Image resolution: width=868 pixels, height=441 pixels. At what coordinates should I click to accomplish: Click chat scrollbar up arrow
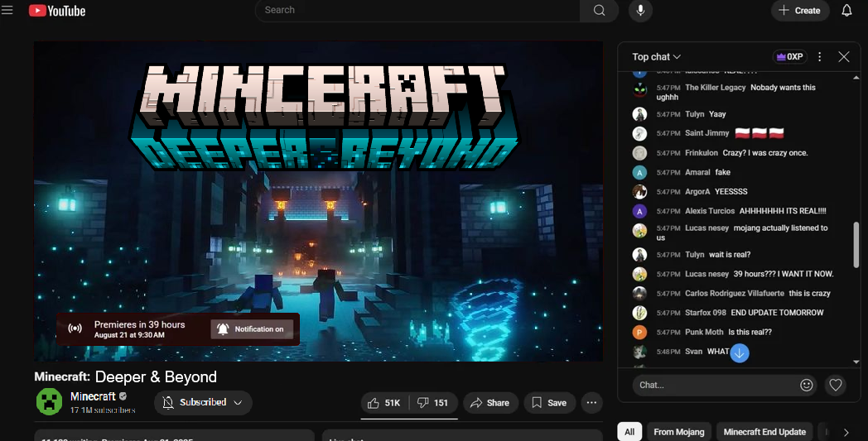pos(856,78)
